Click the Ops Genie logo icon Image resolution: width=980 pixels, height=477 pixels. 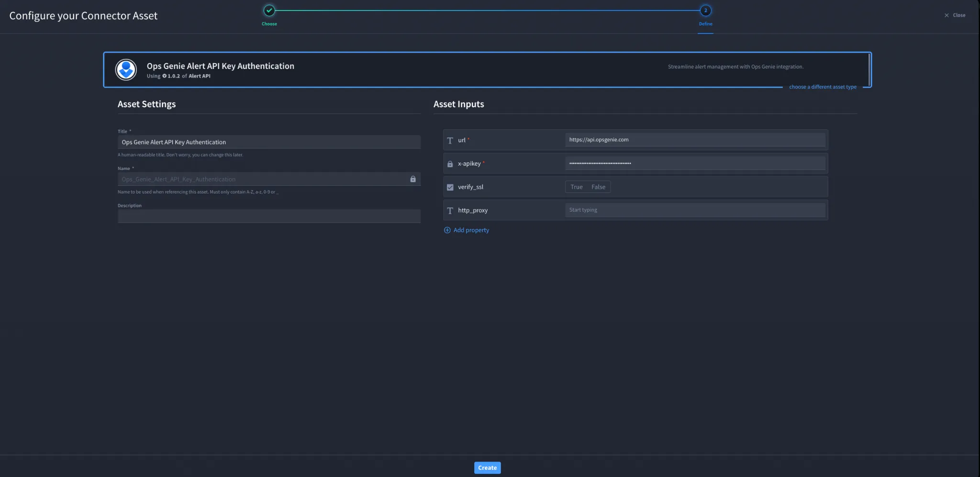126,70
